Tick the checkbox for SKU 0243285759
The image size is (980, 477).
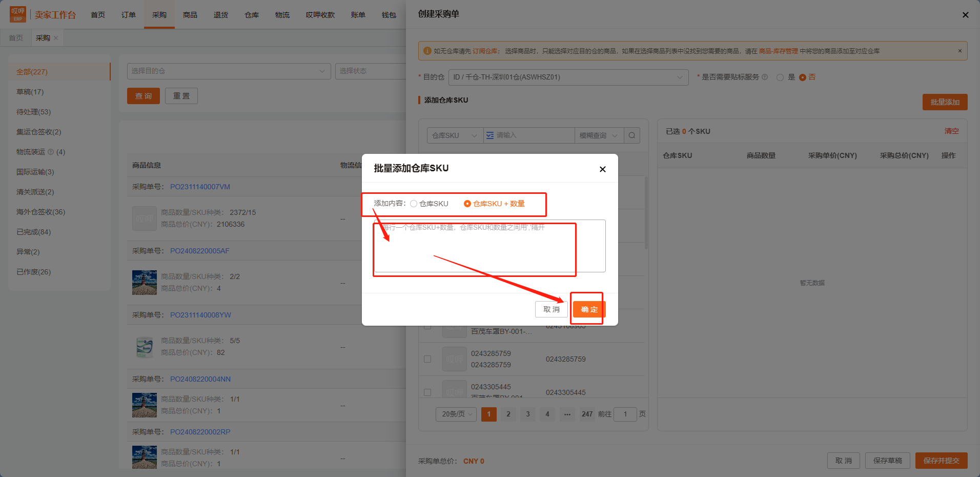pyautogui.click(x=427, y=359)
